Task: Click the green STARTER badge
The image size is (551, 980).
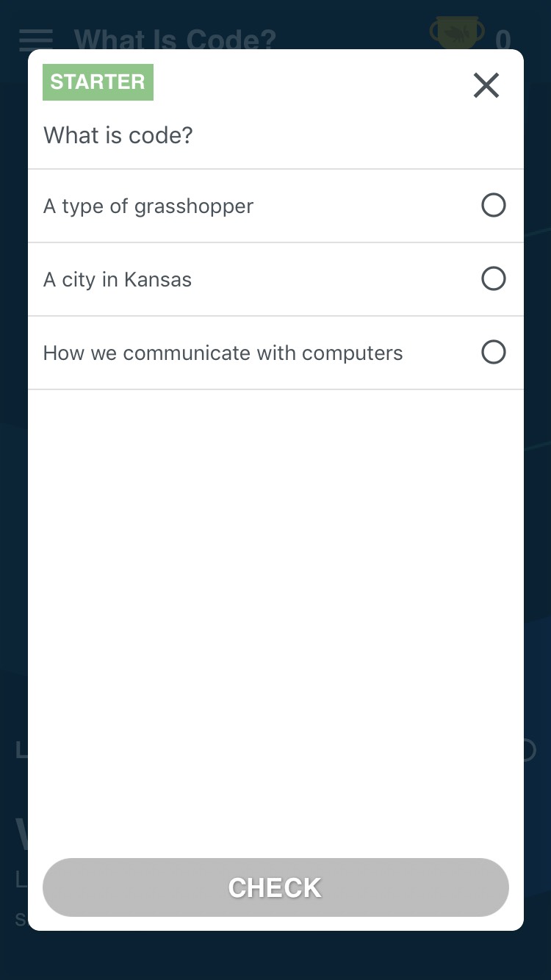Action: point(98,82)
